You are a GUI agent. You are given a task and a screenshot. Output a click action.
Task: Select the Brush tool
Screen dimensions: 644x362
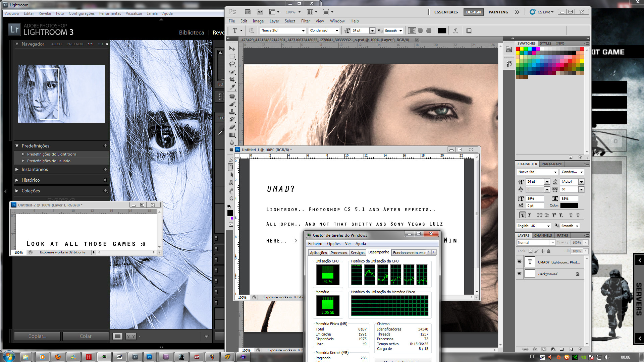[x=232, y=104]
